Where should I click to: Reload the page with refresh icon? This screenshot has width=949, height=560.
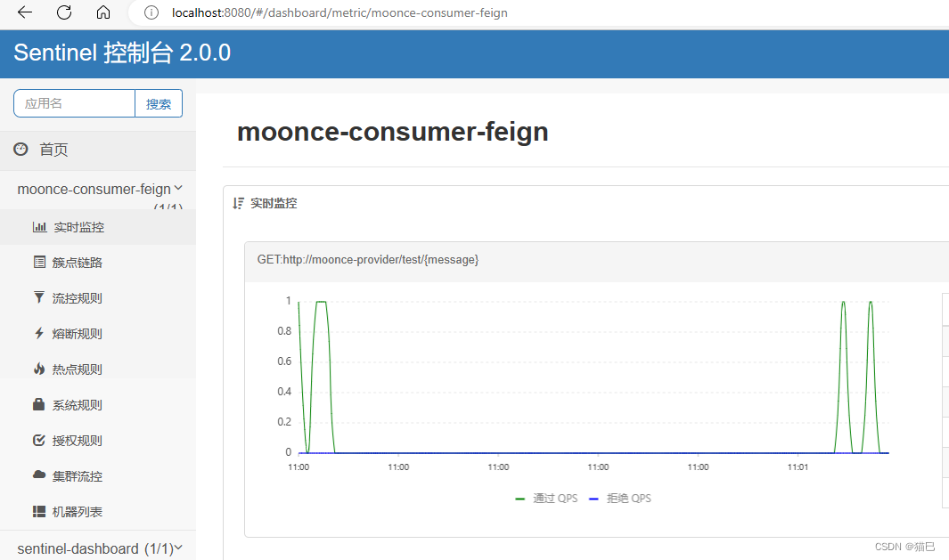pos(64,12)
